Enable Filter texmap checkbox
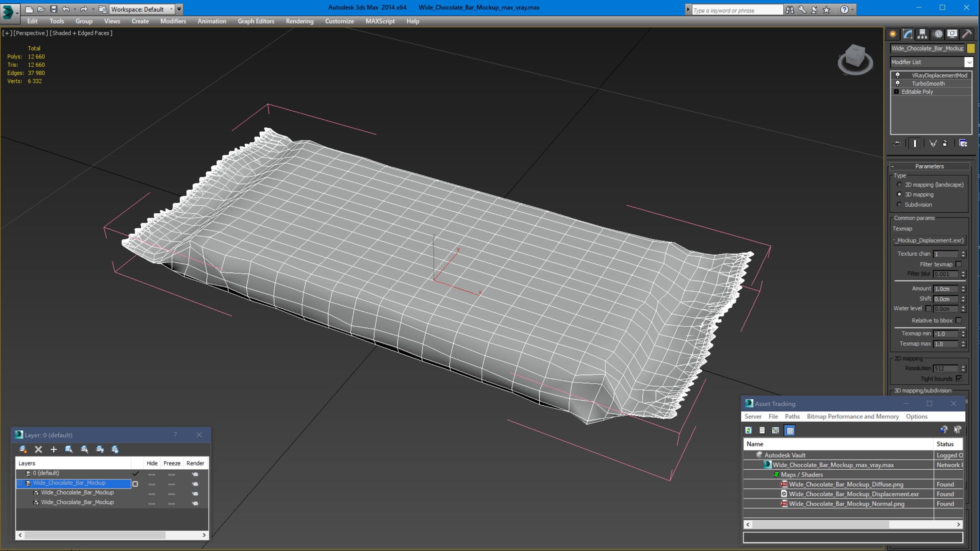The height and width of the screenshot is (551, 980). pos(958,264)
